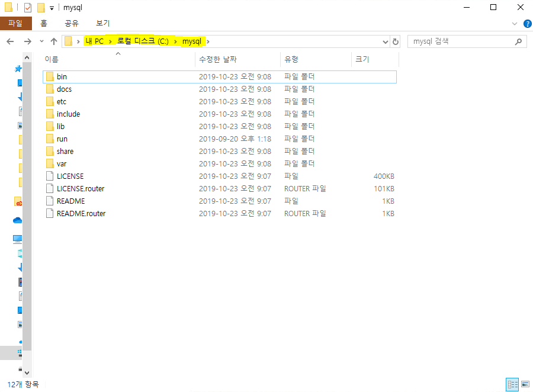Open the 홈 ribbon tab
The width and height of the screenshot is (533, 392).
pos(44,23)
